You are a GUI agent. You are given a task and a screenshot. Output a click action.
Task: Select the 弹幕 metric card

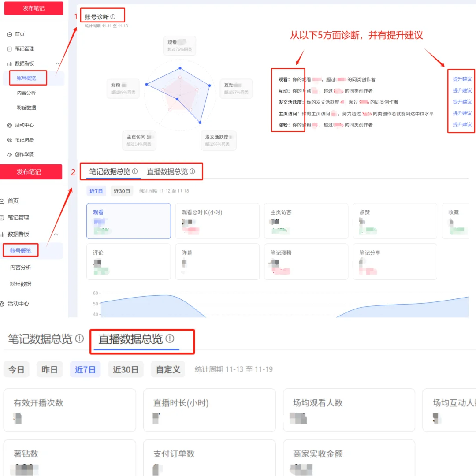click(x=217, y=262)
